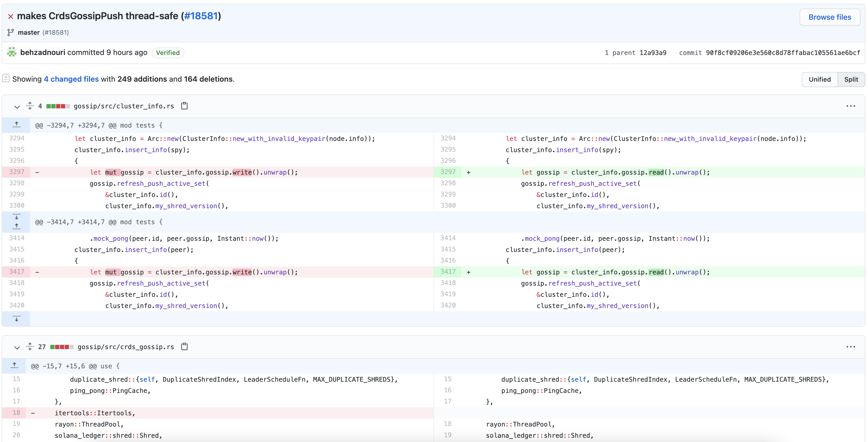The image size is (868, 442).
Task: Expand lines below line 3420 in cluster_info.rs
Action: click(x=16, y=318)
